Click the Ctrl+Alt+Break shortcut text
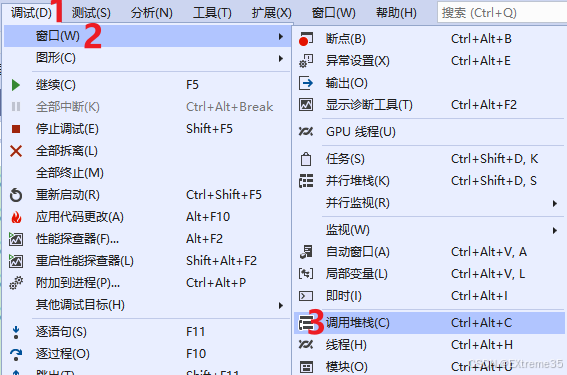The image size is (567, 375). [229, 107]
